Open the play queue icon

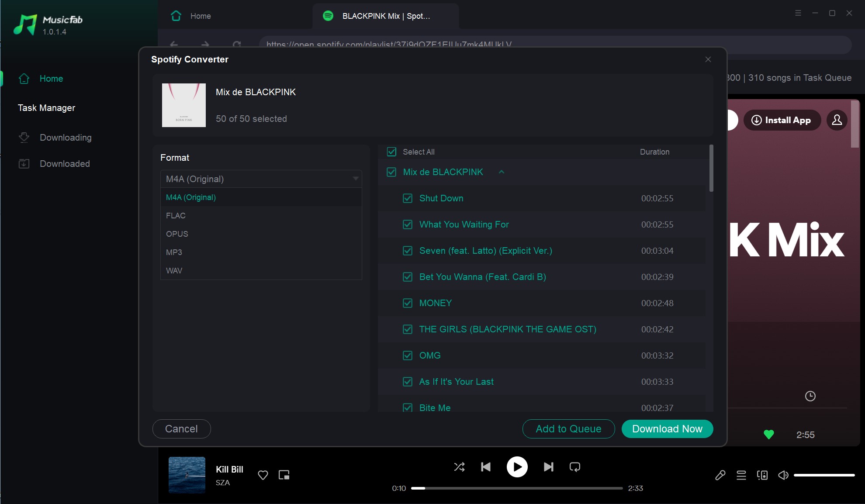tap(741, 475)
